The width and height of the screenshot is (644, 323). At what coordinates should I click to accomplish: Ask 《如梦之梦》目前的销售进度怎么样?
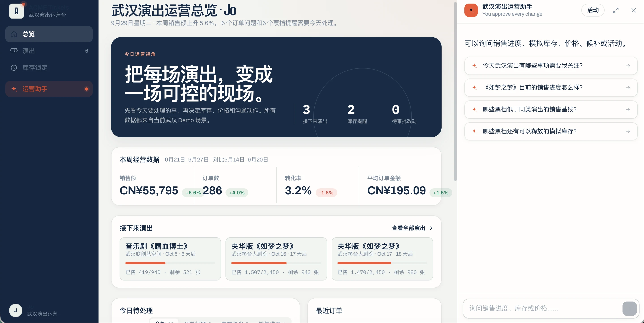pyautogui.click(x=551, y=88)
